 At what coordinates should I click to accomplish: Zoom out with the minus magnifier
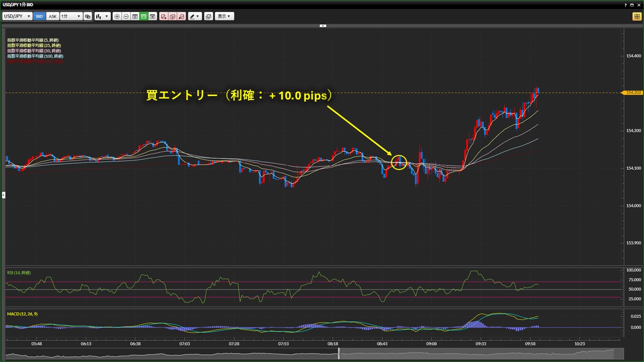126,16
